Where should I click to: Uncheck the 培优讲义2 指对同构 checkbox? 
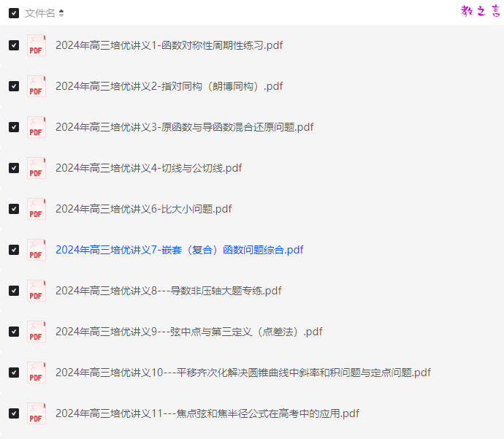click(13, 86)
